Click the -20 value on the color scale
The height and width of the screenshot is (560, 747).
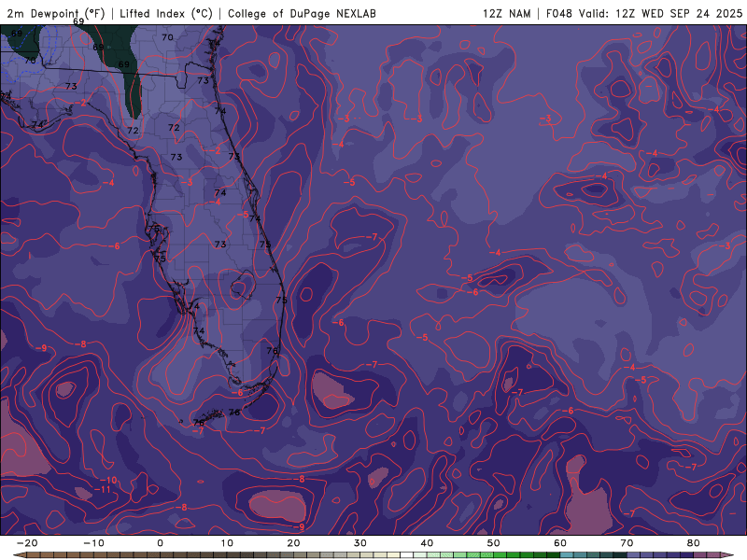click(27, 543)
